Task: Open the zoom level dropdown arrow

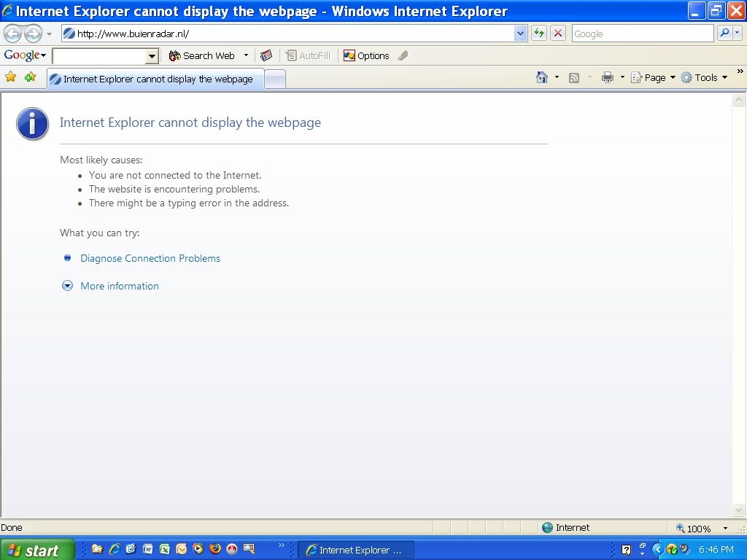Action: [x=725, y=528]
